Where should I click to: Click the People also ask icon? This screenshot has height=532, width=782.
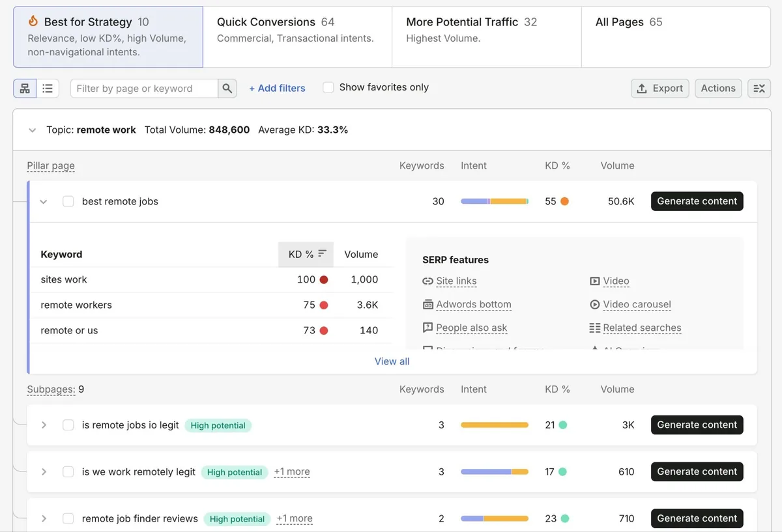427,328
